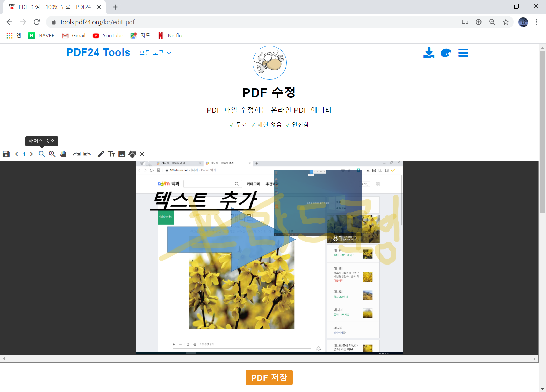This screenshot has width=546, height=392.
Task: Click the page scrollbar down arrow
Action: (x=542, y=389)
